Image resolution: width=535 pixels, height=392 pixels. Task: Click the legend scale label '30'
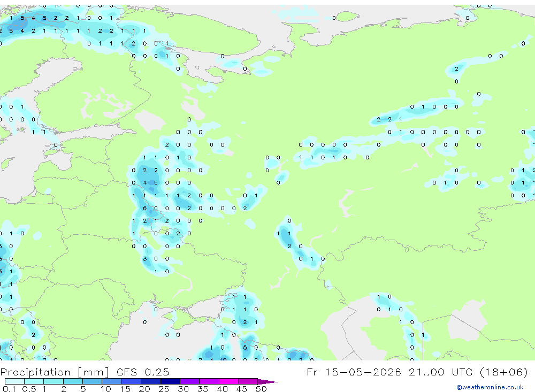pos(183,389)
